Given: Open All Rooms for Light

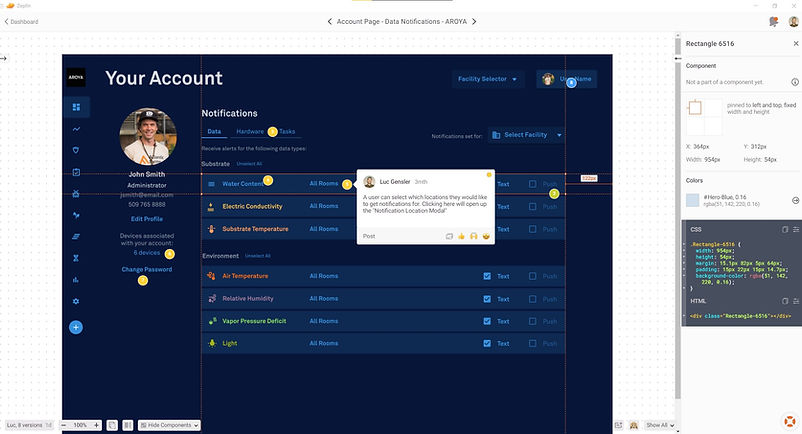Looking at the screenshot, I should [324, 344].
